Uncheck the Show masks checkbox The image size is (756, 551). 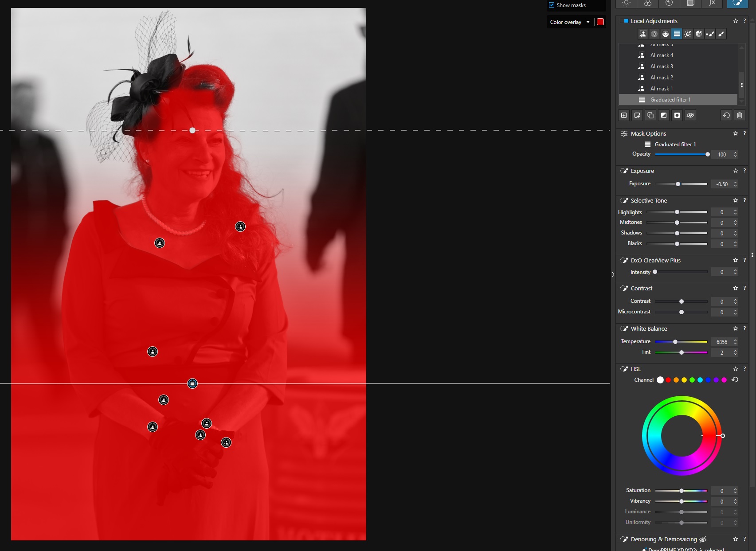pyautogui.click(x=552, y=5)
